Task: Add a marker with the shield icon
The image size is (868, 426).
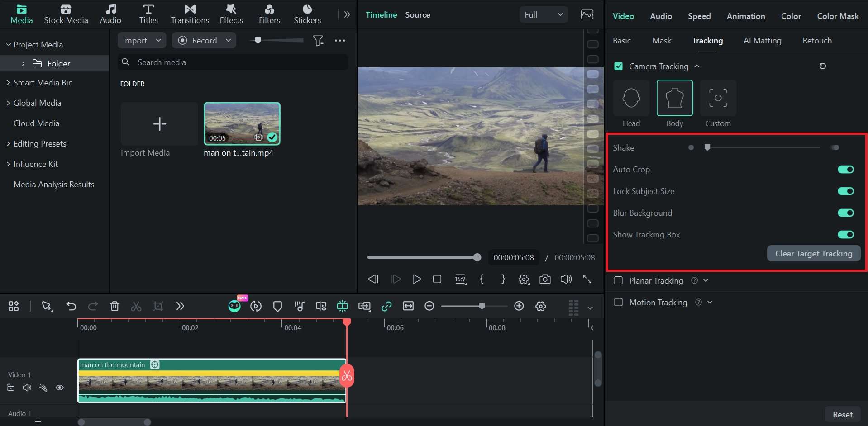Action: (x=277, y=306)
